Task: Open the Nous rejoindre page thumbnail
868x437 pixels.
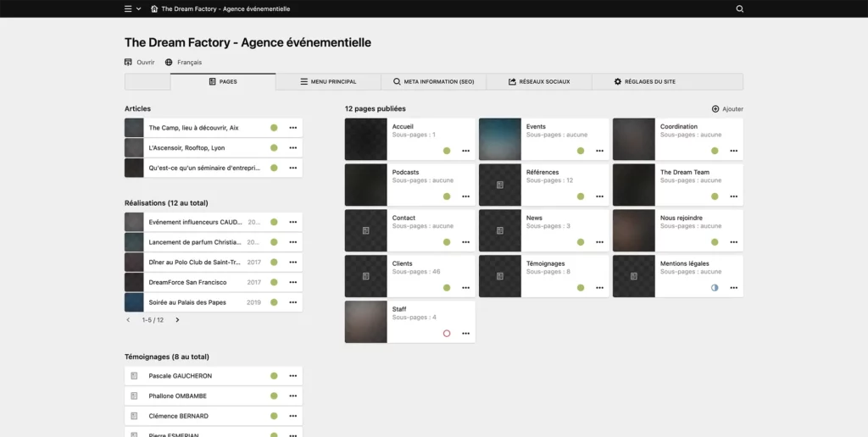Action: pyautogui.click(x=634, y=230)
